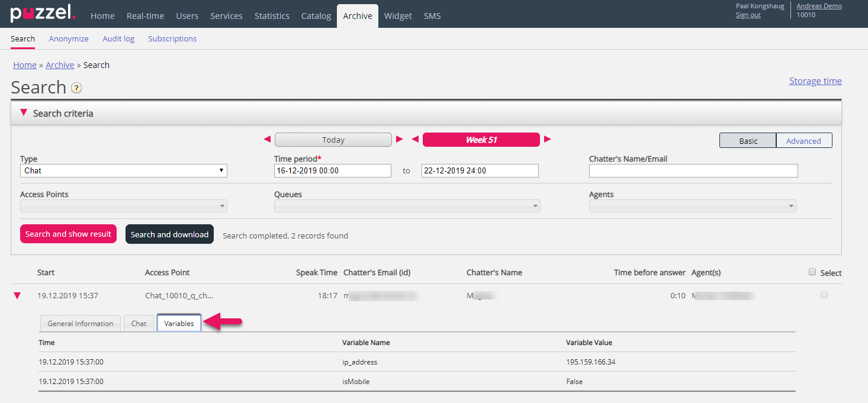The height and width of the screenshot is (403, 868).
Task: Go to previous week arrow before Week 51
Action: [415, 140]
